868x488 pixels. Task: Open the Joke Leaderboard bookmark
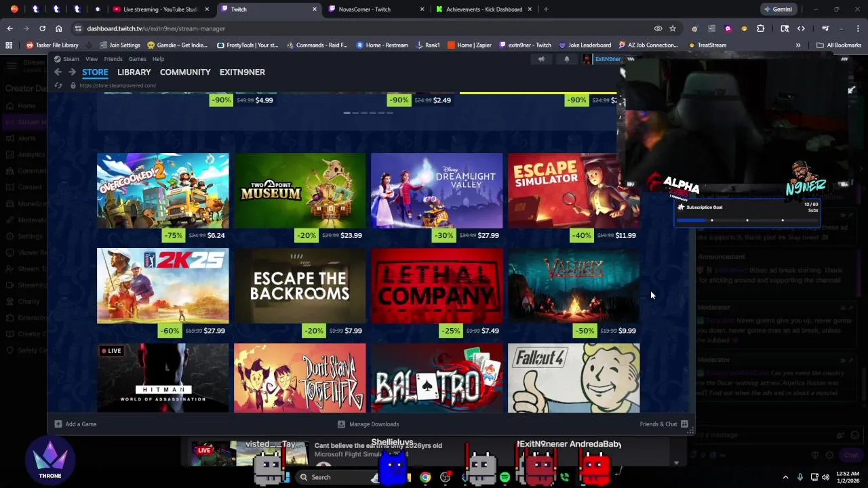click(585, 45)
